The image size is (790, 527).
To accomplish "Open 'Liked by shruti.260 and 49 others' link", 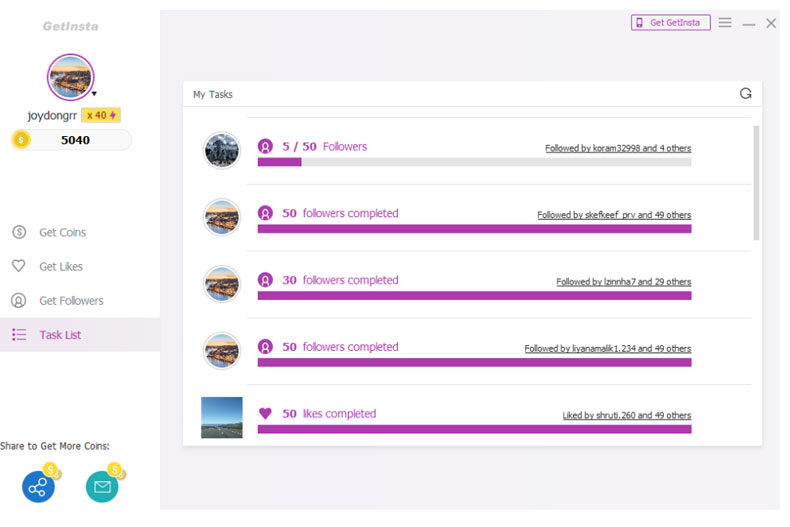I will point(626,415).
